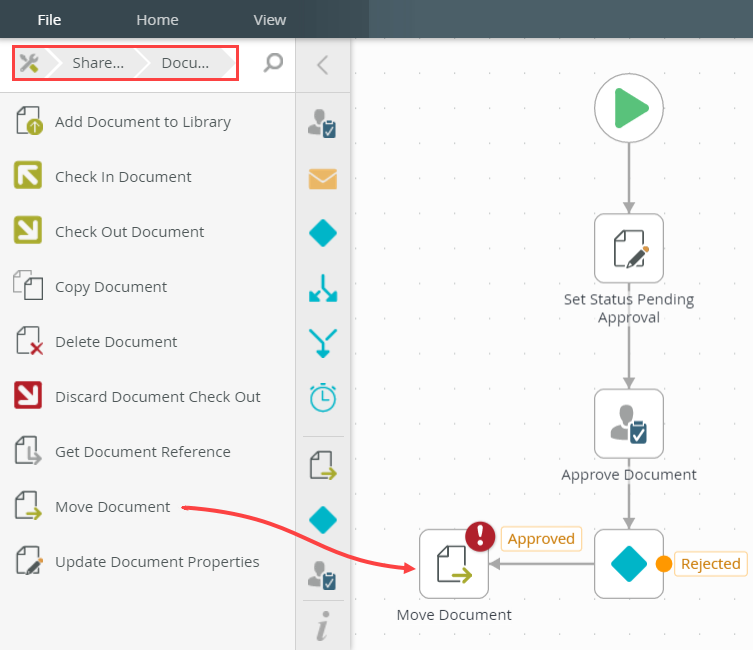Select the timer clock sidebar icon
The width and height of the screenshot is (753, 650).
pos(323,397)
